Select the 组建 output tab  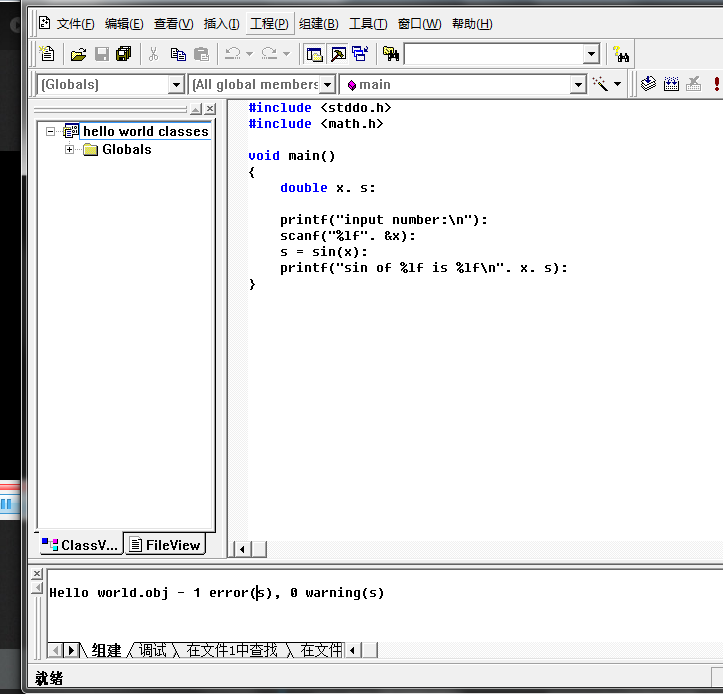(106, 650)
